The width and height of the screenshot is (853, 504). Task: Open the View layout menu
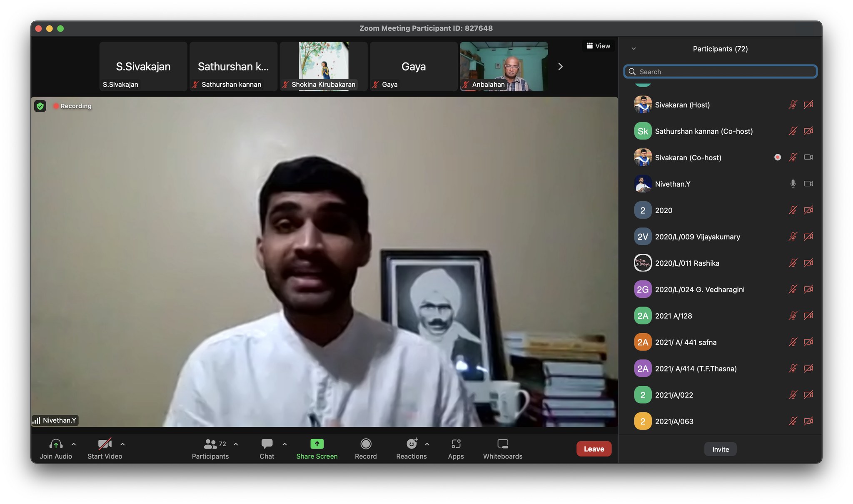[599, 46]
